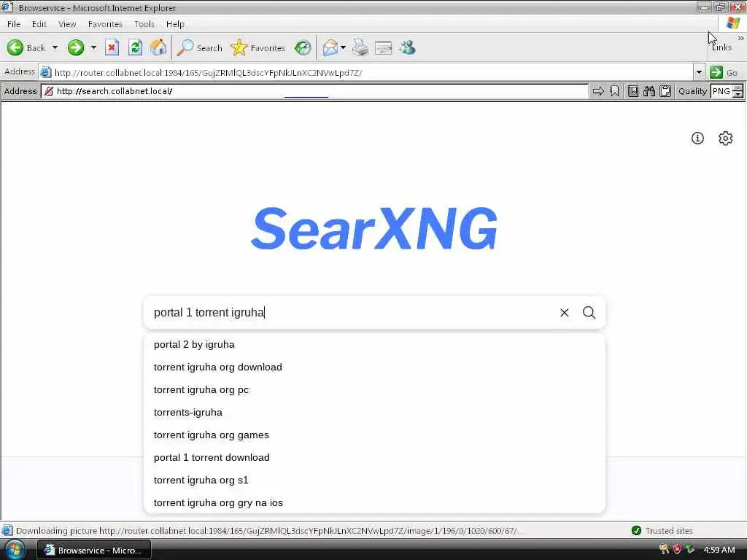Click the Mail envelope icon
The height and width of the screenshot is (560, 747).
[x=330, y=47]
